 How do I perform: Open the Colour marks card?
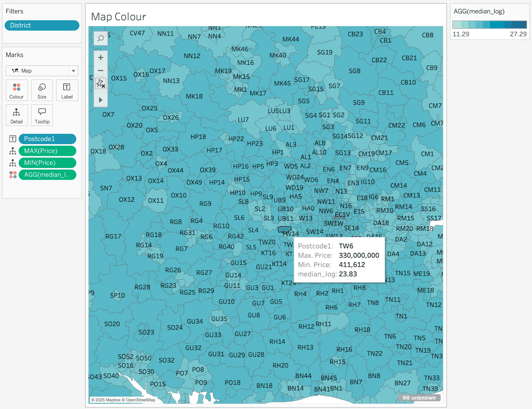pos(17,90)
